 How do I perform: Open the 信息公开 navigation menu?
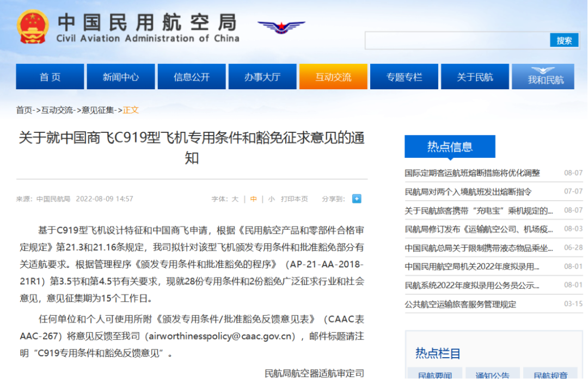(191, 76)
